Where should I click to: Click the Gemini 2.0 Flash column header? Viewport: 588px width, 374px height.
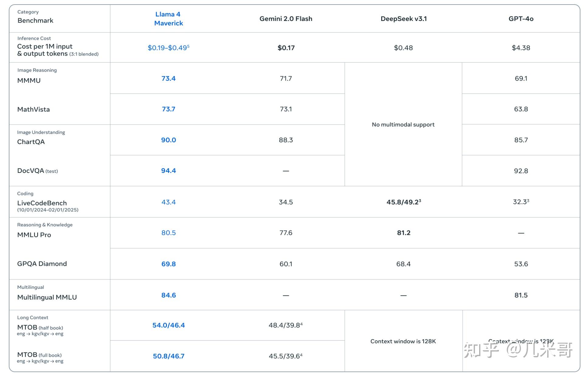(x=286, y=19)
